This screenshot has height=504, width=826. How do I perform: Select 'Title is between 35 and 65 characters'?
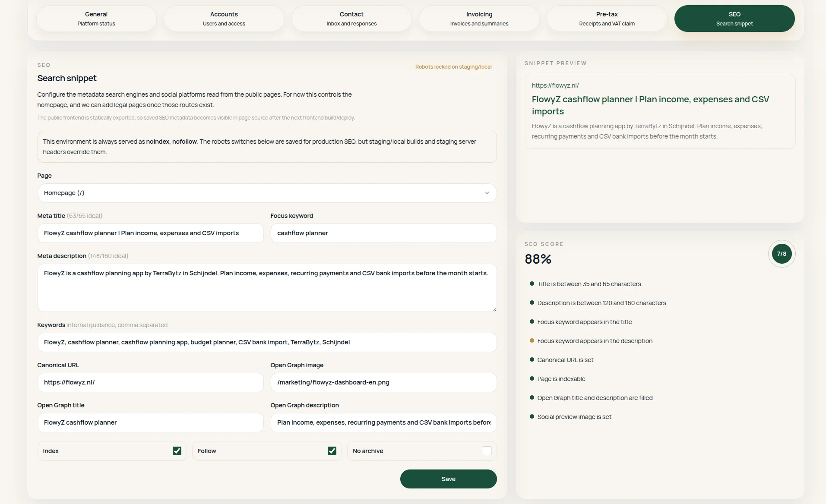pos(589,284)
